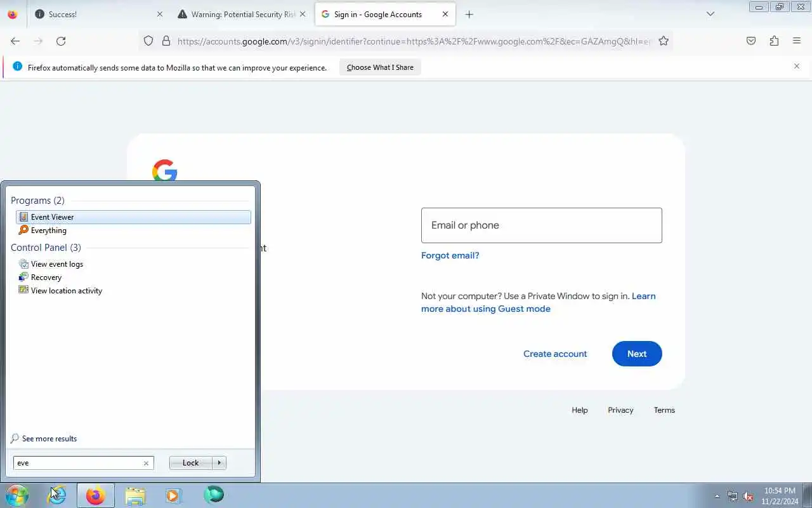Go back one page in Firefox
812x508 pixels.
[15, 41]
